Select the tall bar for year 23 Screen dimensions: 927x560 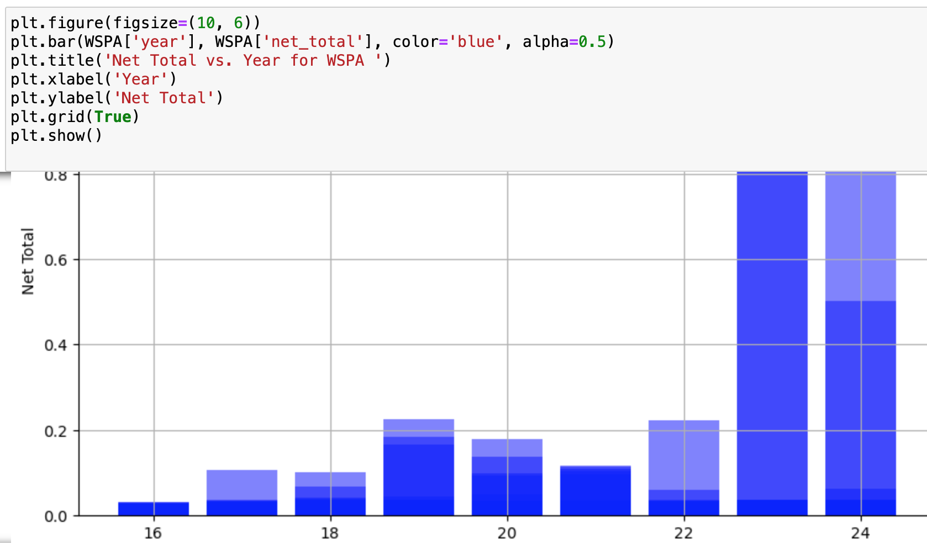point(772,342)
